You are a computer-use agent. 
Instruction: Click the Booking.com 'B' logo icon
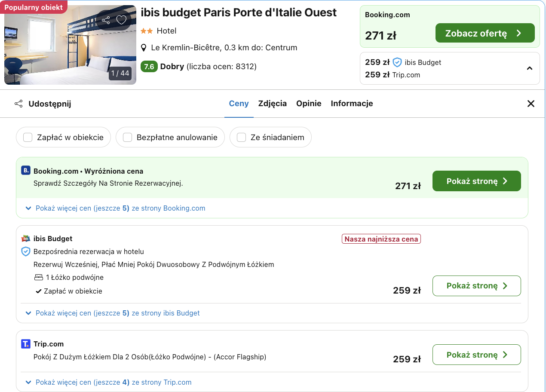[25, 170]
